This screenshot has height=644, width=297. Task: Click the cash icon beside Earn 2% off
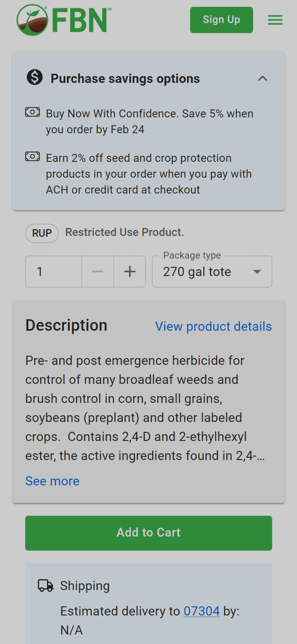tap(33, 156)
